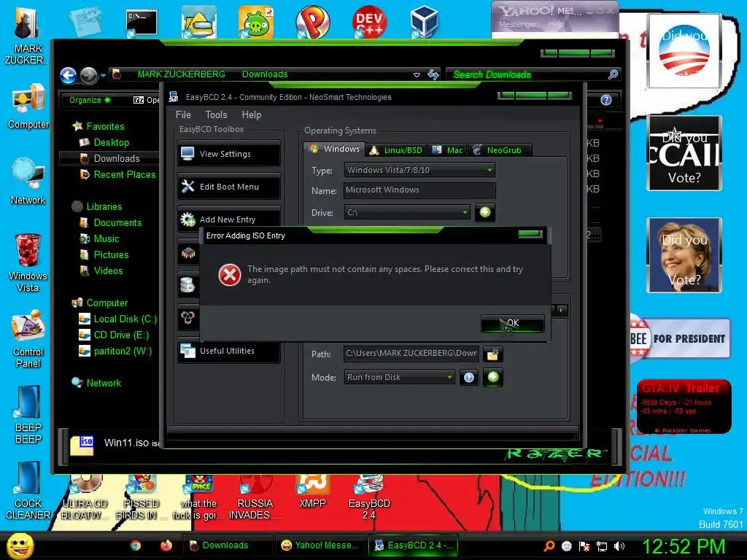Click the refresh icon beside the address bar

(x=433, y=74)
